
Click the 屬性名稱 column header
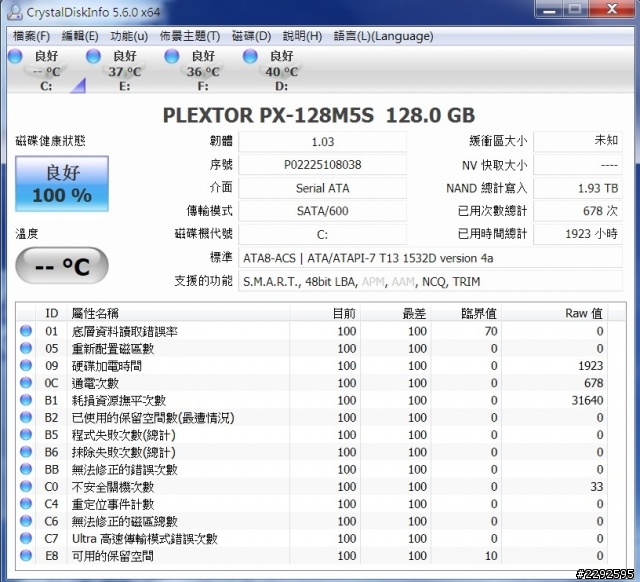pyautogui.click(x=178, y=313)
